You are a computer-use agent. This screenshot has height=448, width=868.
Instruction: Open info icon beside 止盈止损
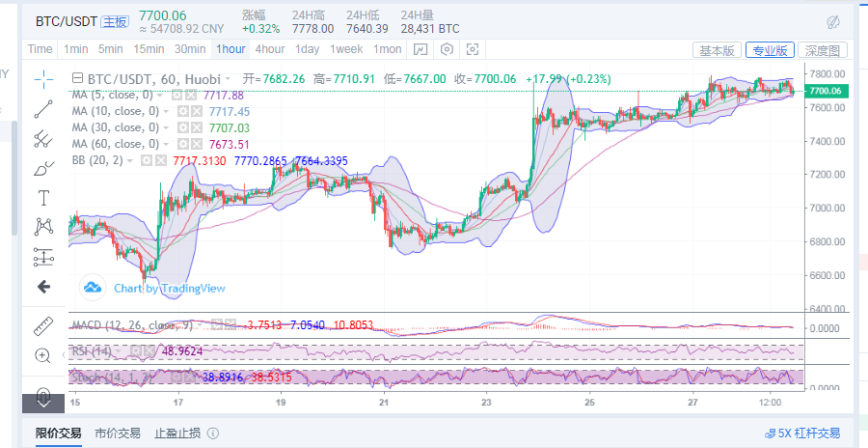[x=212, y=433]
